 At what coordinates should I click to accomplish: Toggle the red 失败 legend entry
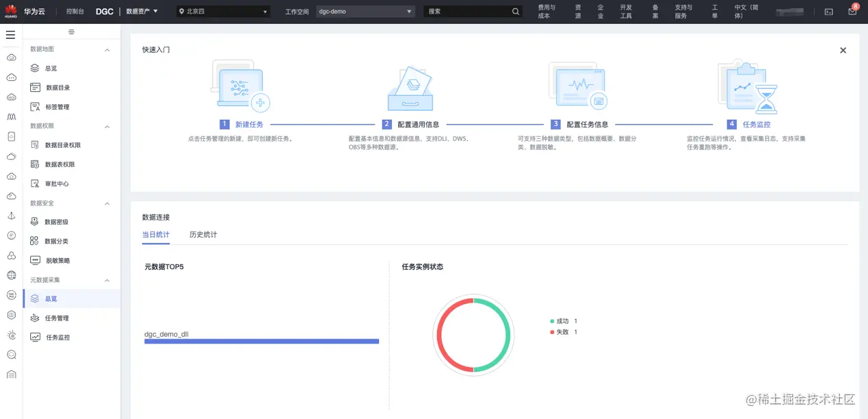(x=564, y=332)
